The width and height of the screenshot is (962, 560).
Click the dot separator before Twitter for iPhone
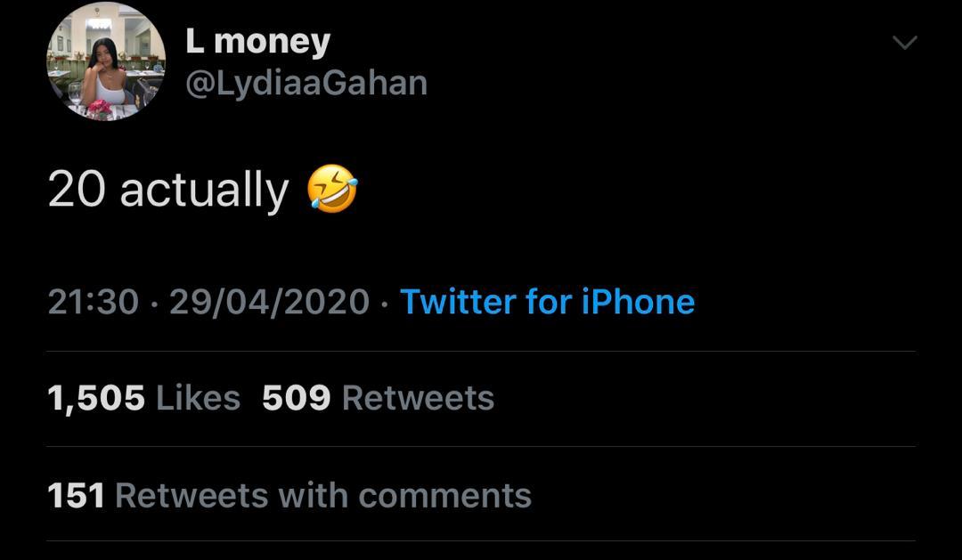pyautogui.click(x=385, y=303)
